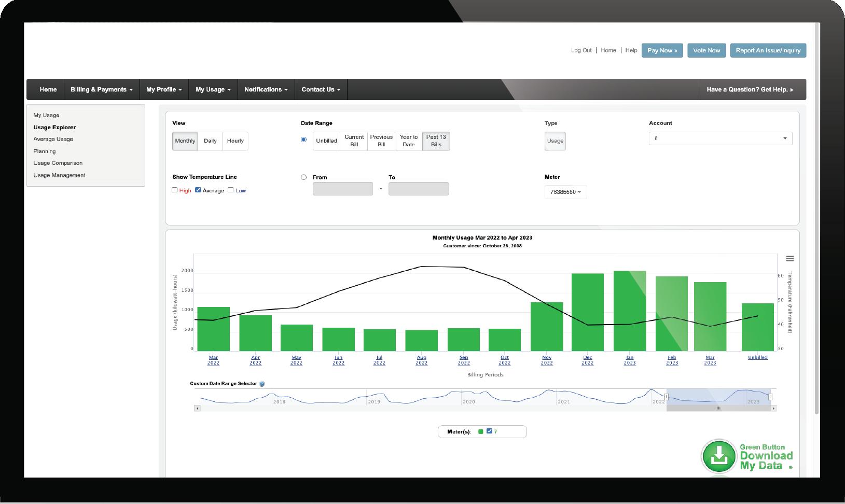
Task: Open the Account dropdown
Action: click(x=721, y=138)
